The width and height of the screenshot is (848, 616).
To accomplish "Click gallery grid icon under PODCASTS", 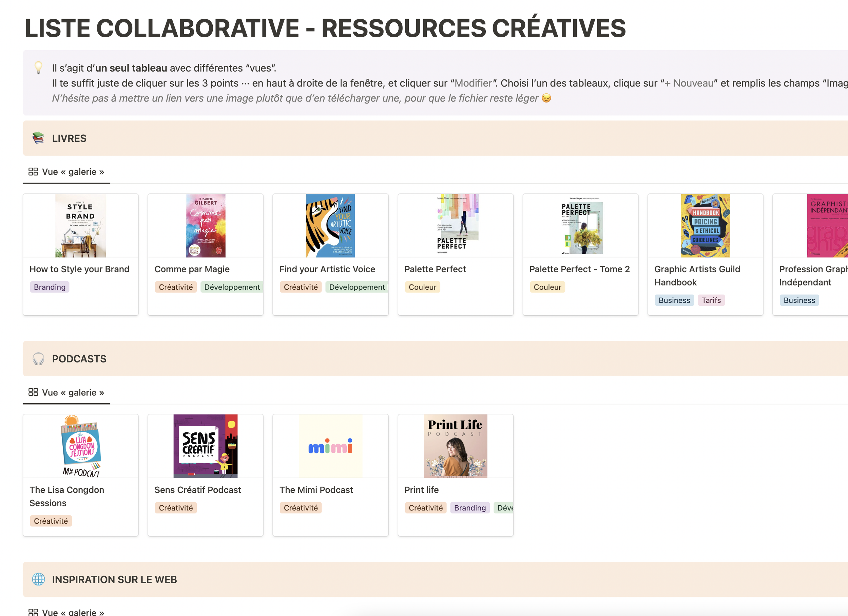I will pyautogui.click(x=33, y=392).
